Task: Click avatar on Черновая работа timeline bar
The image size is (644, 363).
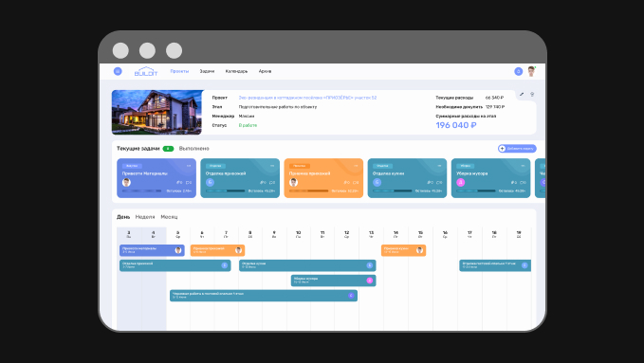Action: pos(351,296)
